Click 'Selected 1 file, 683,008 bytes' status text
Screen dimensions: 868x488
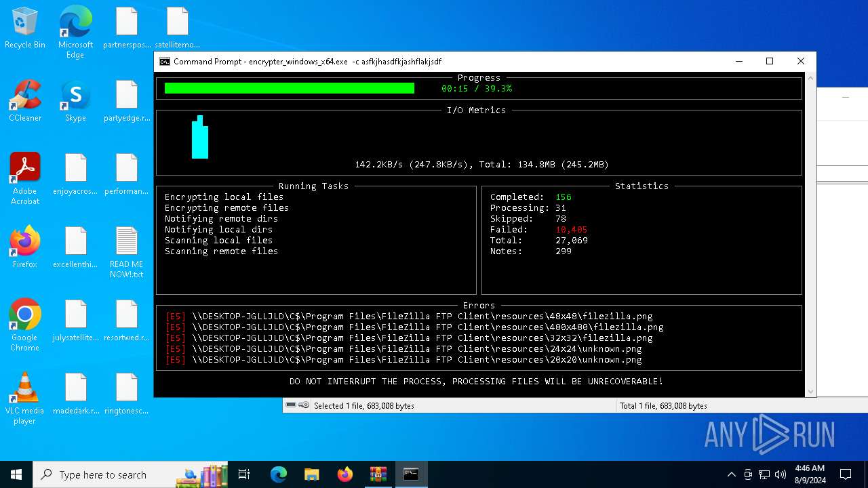click(364, 406)
